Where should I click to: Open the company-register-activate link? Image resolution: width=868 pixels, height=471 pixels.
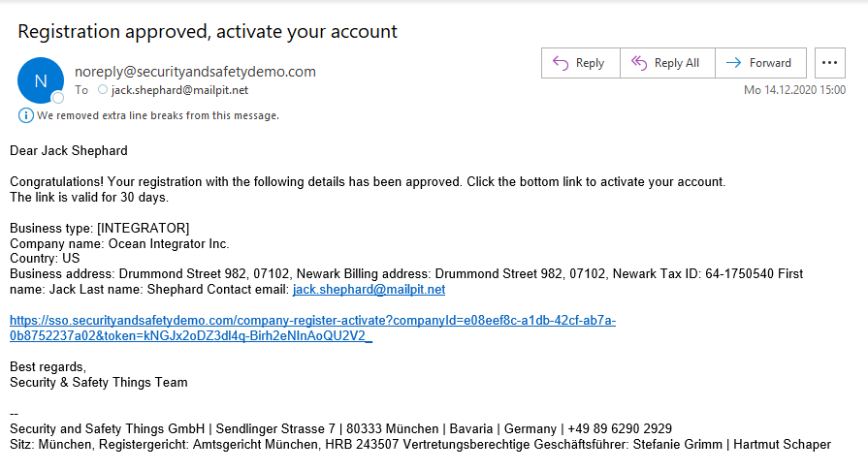click(312, 329)
